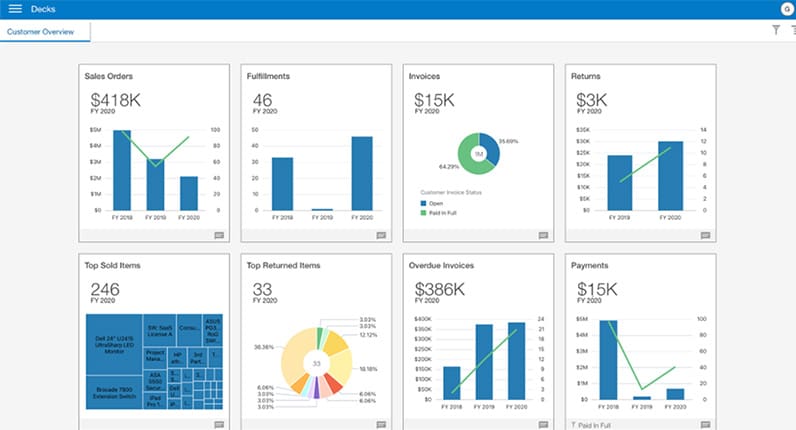The height and width of the screenshot is (430, 796).
Task: Select the Dell UltraSharp LED Monitor tile
Action: pyautogui.click(x=114, y=342)
